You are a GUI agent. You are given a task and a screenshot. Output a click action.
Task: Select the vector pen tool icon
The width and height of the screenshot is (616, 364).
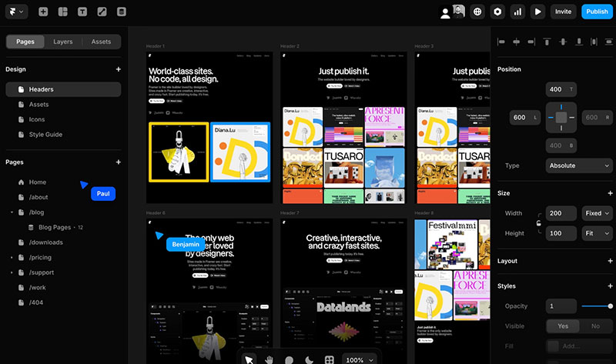pyautogui.click(x=102, y=12)
